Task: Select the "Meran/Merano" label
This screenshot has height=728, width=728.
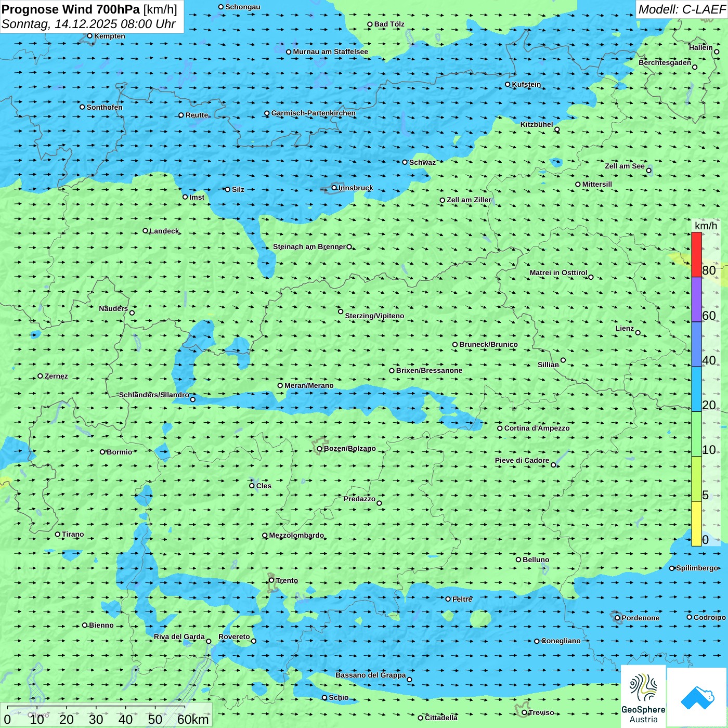Action: [x=309, y=385]
